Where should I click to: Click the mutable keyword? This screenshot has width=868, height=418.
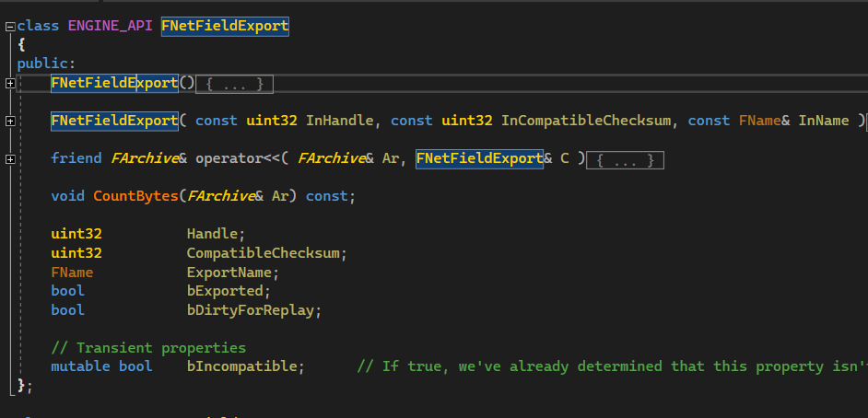tap(80, 366)
